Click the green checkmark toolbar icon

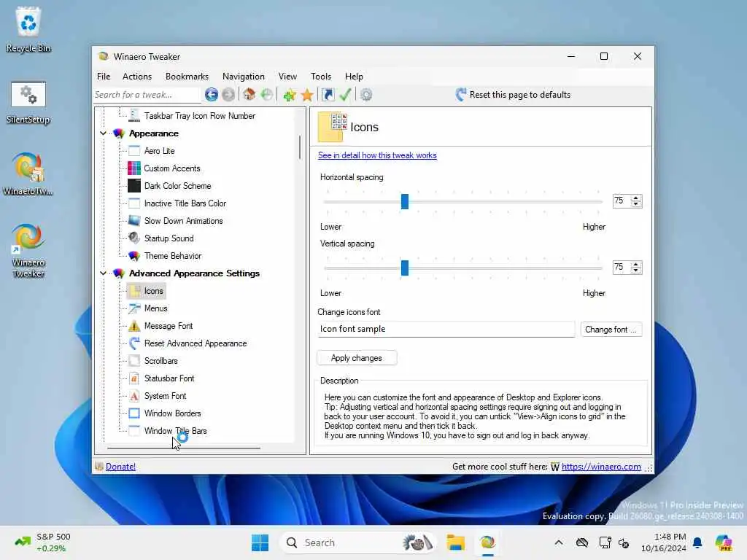point(345,95)
